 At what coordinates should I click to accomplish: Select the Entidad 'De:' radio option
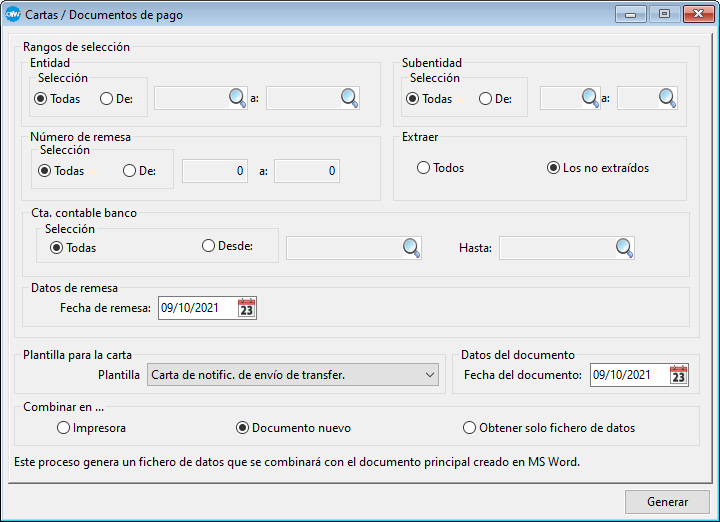click(107, 99)
